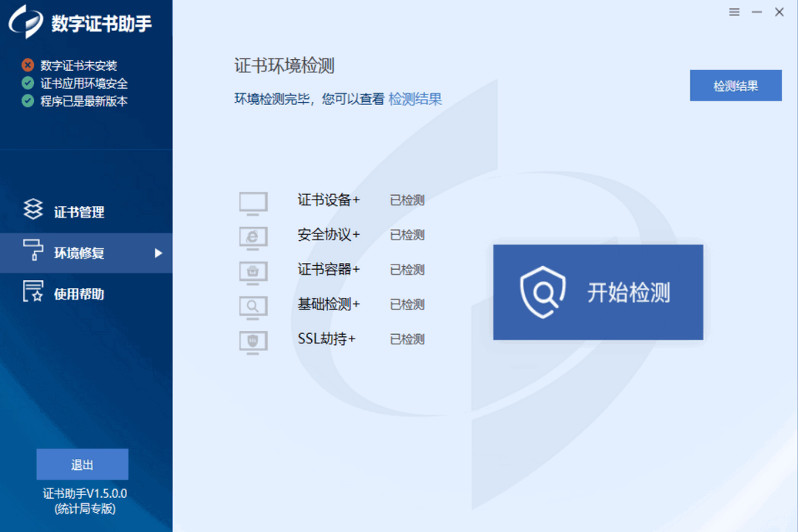Expand the 基础检测+ item
The width and height of the screenshot is (798, 532).
(329, 304)
